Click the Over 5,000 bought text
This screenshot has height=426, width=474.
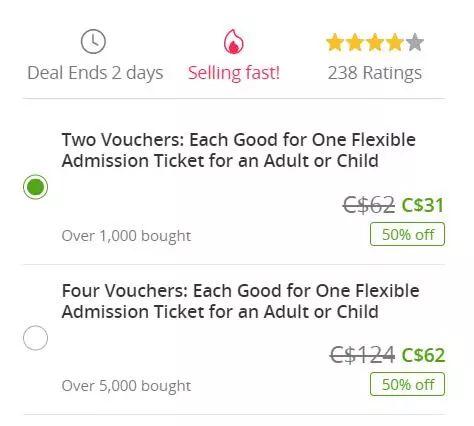[x=126, y=386]
